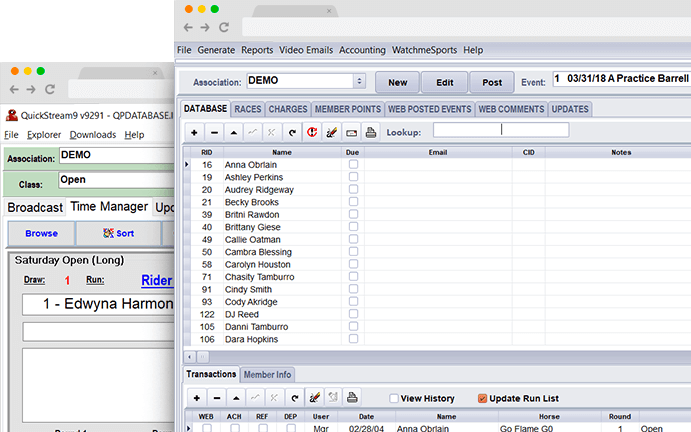Viewport: 691px width, 432px height.
Task: Open the Event selection field
Action: click(622, 79)
